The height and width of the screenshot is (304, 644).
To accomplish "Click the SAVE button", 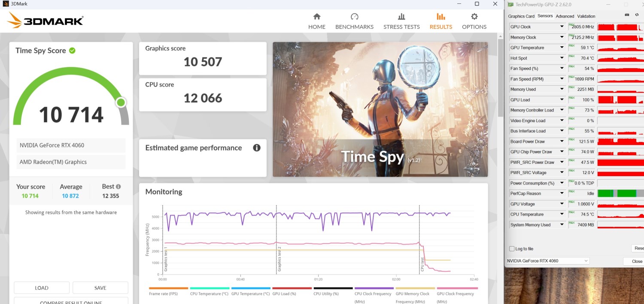I will click(x=100, y=288).
